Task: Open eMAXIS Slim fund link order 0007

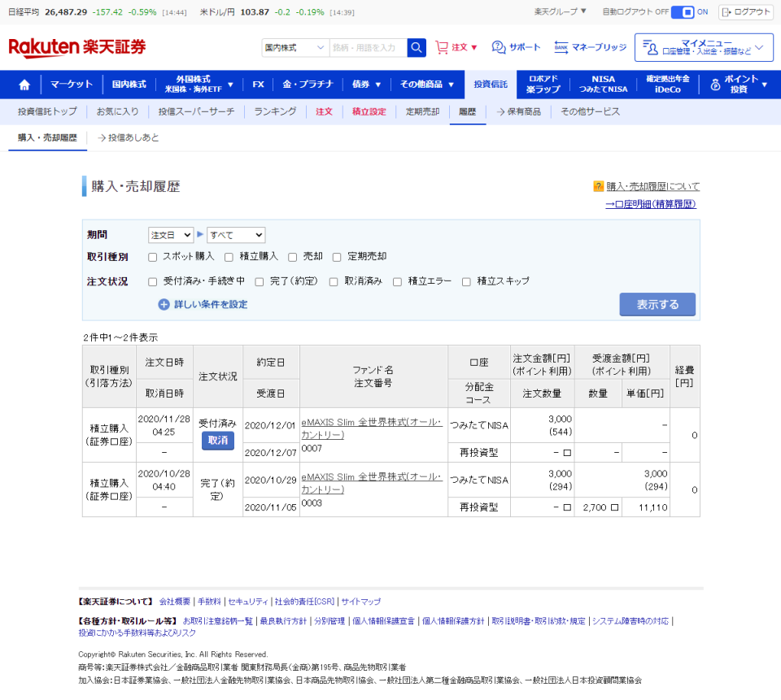Action: pos(372,428)
